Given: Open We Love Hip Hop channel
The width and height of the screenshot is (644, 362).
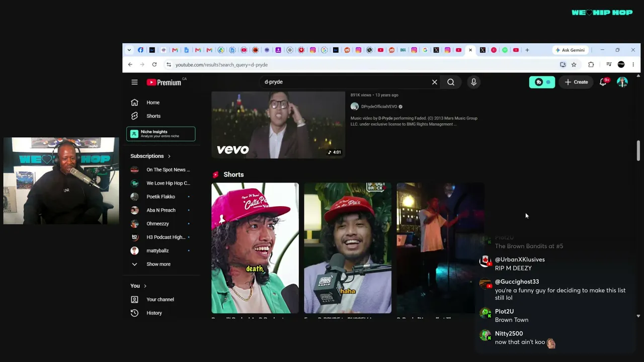Looking at the screenshot, I should tap(161, 184).
